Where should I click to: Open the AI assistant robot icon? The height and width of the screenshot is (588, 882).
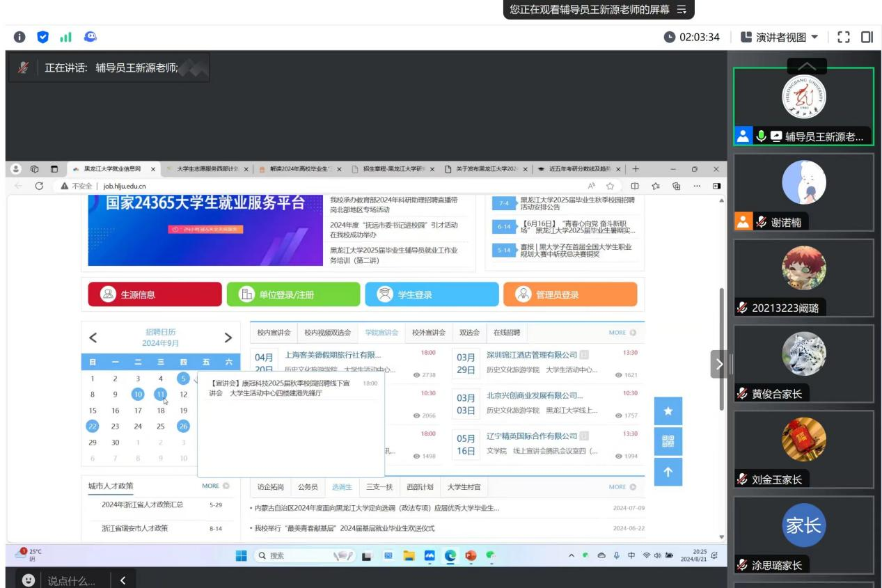pyautogui.click(x=90, y=38)
